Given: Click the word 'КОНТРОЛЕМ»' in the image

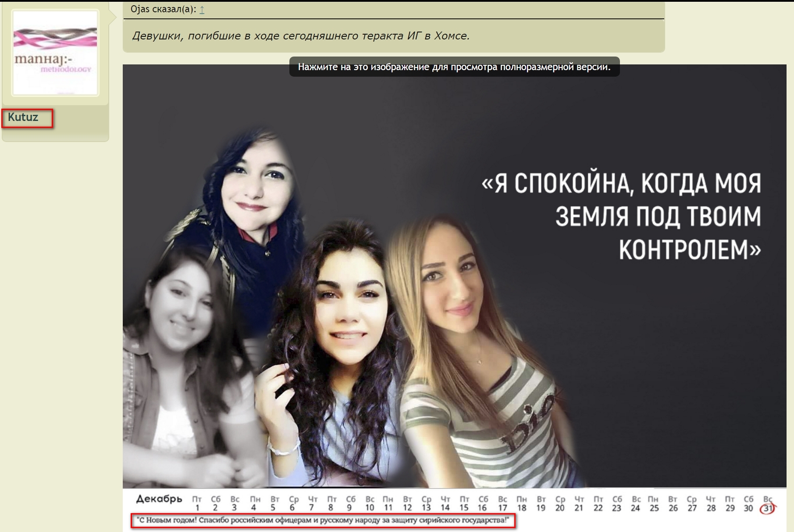Looking at the screenshot, I should point(690,250).
